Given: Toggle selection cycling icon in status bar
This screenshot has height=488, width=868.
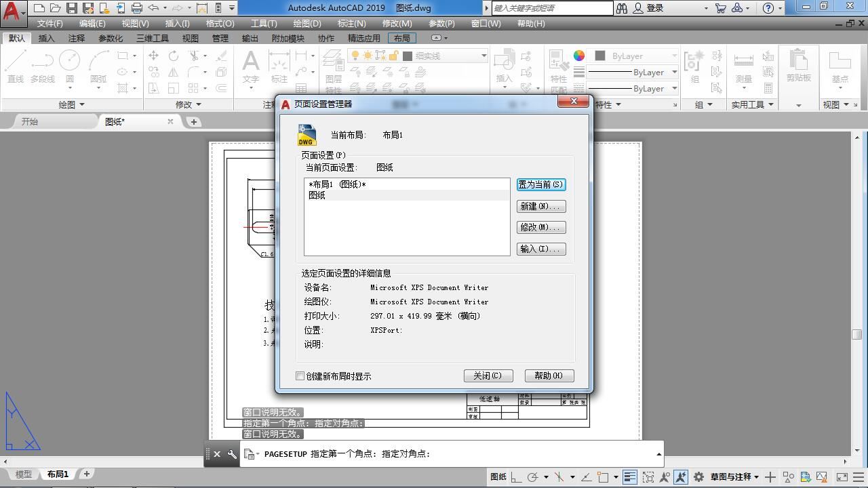Looking at the screenshot, I should pyautogui.click(x=648, y=477).
